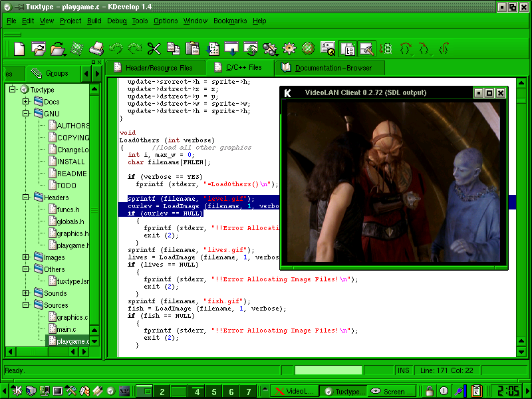Click the editor scrollbar down arrow

point(521,352)
